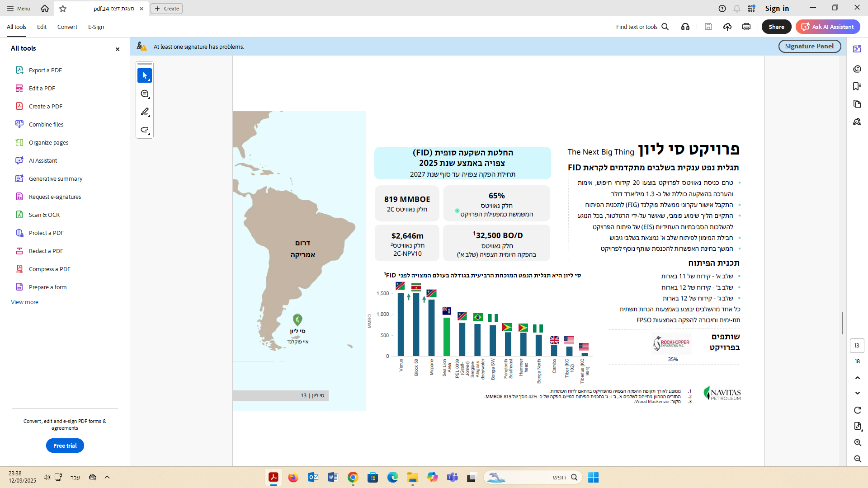Switch to the Convert tab
Image resolution: width=868 pixels, height=488 pixels.
pyautogui.click(x=67, y=27)
